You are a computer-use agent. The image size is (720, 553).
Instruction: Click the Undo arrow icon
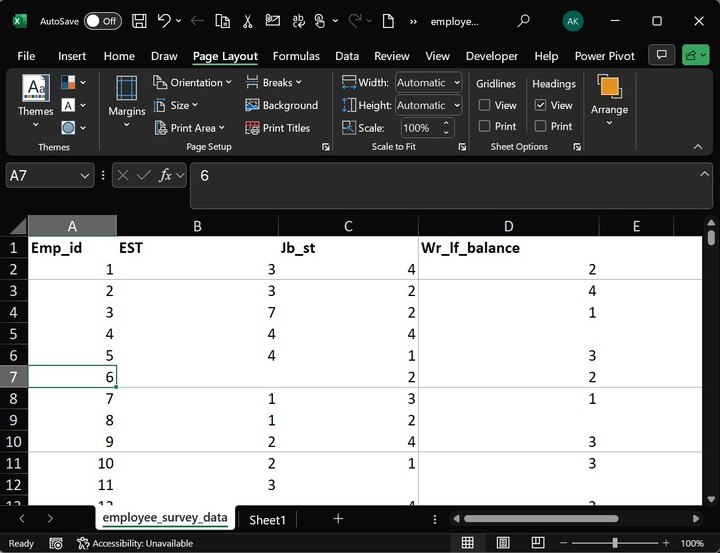(x=165, y=21)
